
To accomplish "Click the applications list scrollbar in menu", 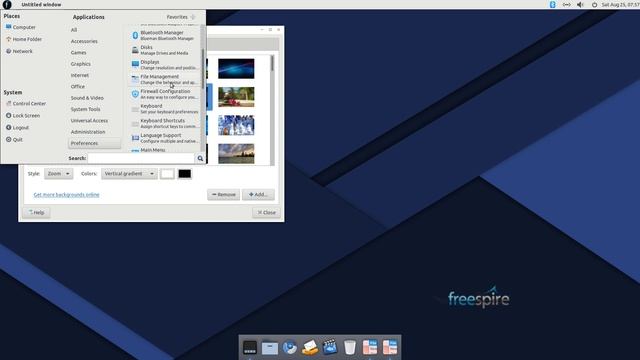I will pyautogui.click(x=203, y=88).
